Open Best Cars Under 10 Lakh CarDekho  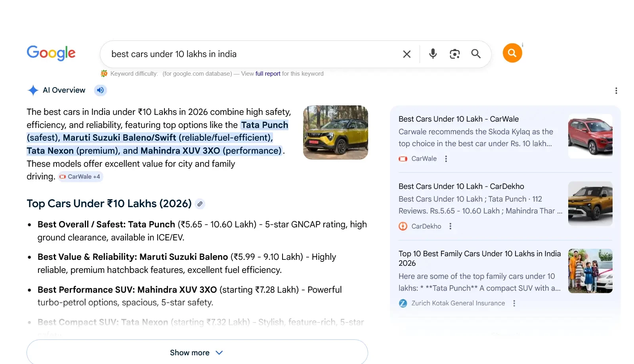(461, 187)
